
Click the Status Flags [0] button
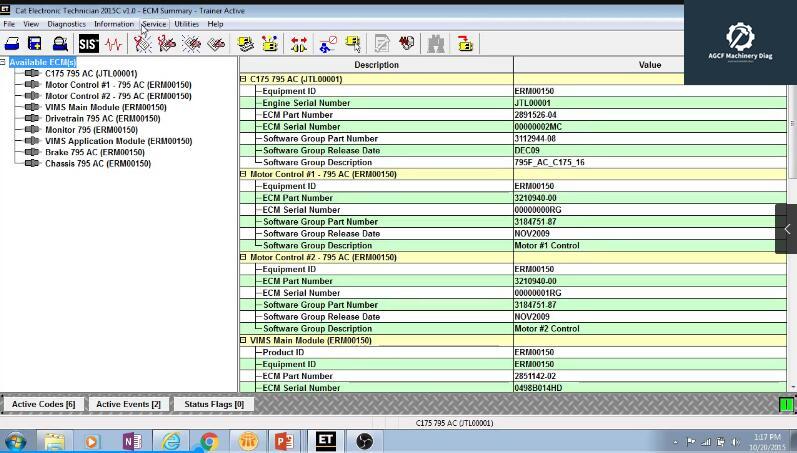214,404
